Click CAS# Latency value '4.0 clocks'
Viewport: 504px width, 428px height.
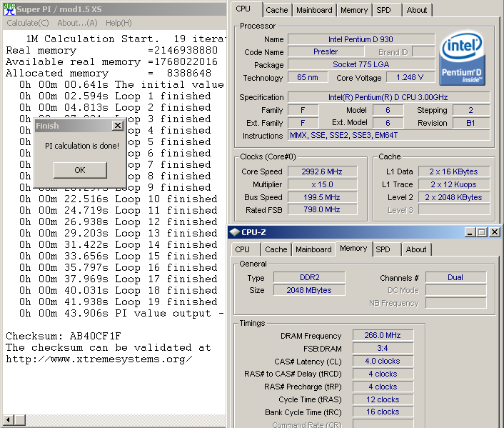383,361
